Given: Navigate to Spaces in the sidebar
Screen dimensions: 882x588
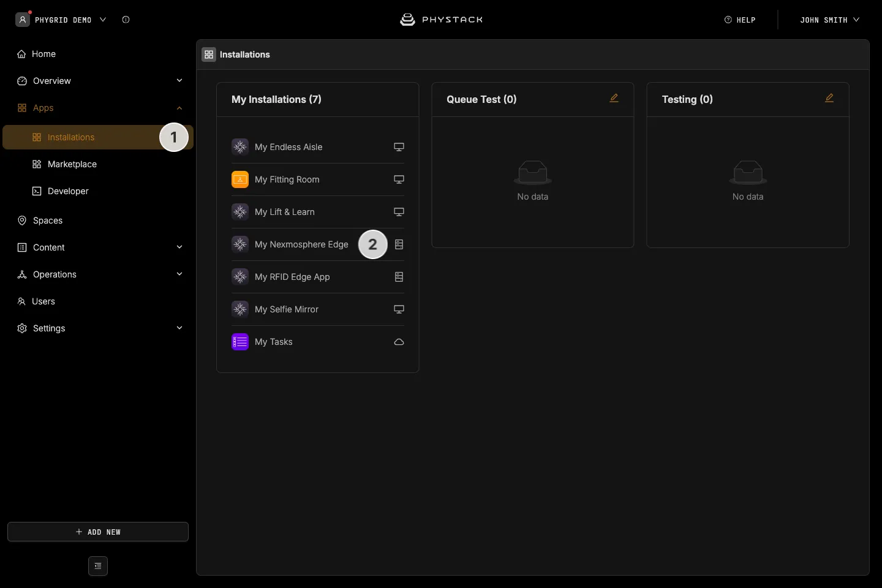Looking at the screenshot, I should coord(98,221).
